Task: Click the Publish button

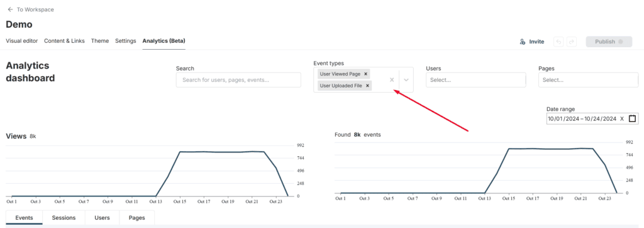Action: (609, 42)
